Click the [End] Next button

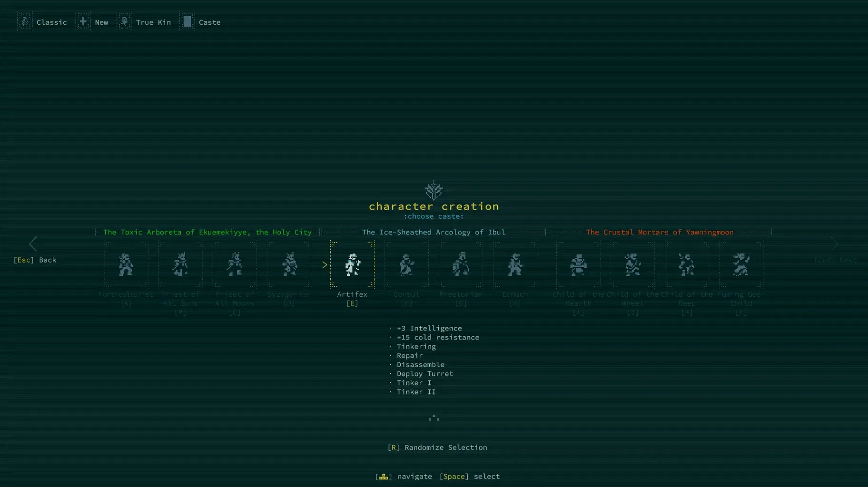[835, 260]
